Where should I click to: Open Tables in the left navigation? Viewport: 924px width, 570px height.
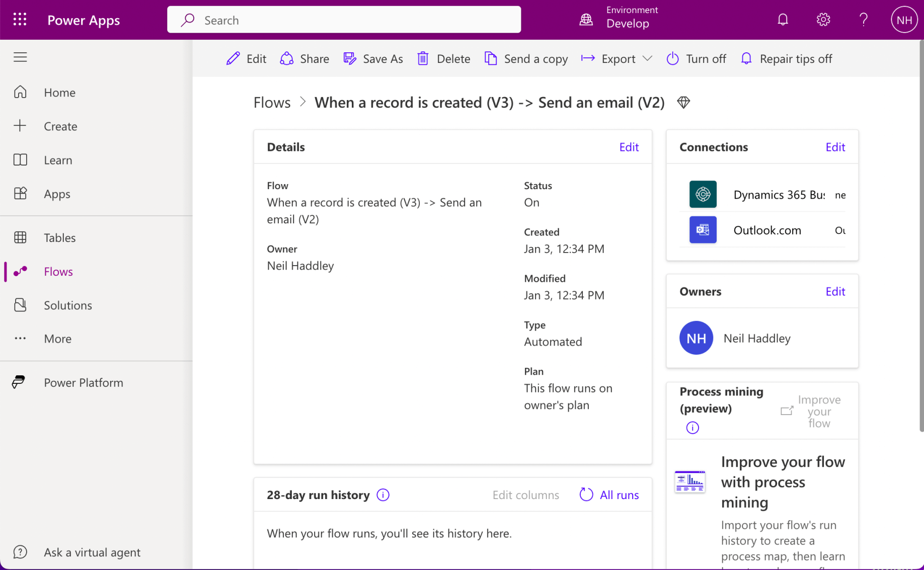click(x=59, y=237)
